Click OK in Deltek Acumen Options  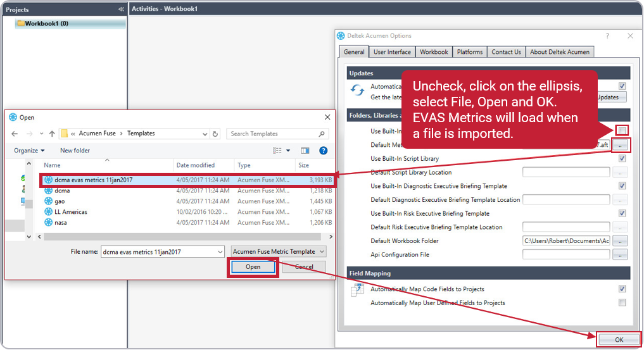tap(619, 340)
